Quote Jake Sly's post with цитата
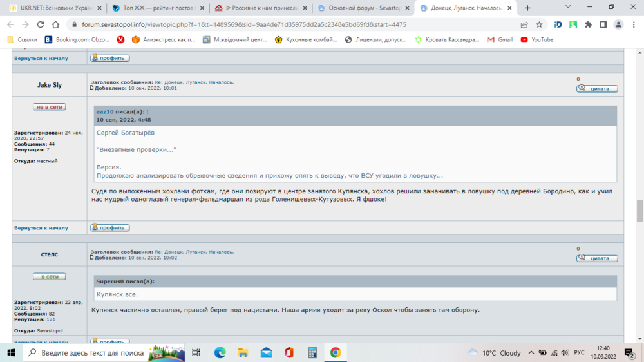 point(597,88)
